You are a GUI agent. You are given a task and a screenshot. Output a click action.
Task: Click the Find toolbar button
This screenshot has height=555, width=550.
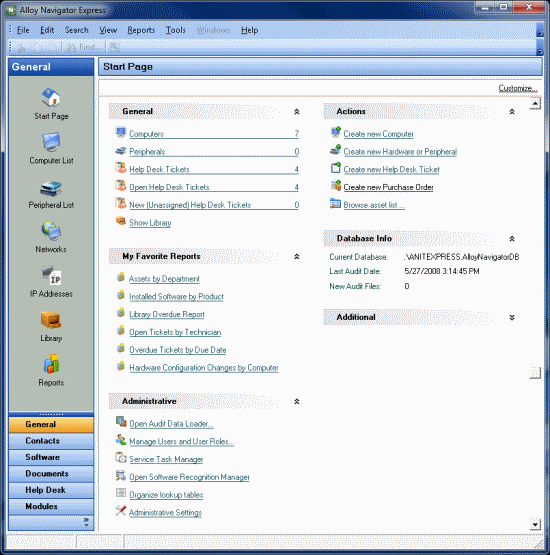[84, 47]
